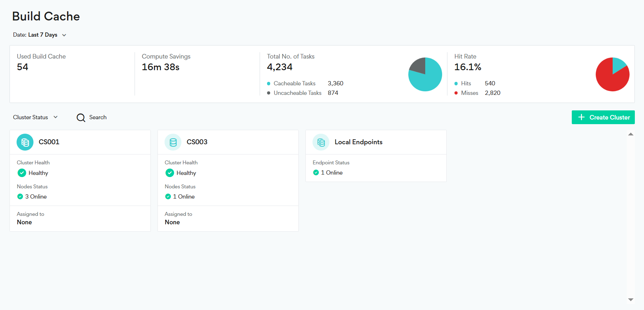Screen dimensions: 644x310
Task: Expand the Cluster Status filter dropdown
Action: [35, 117]
